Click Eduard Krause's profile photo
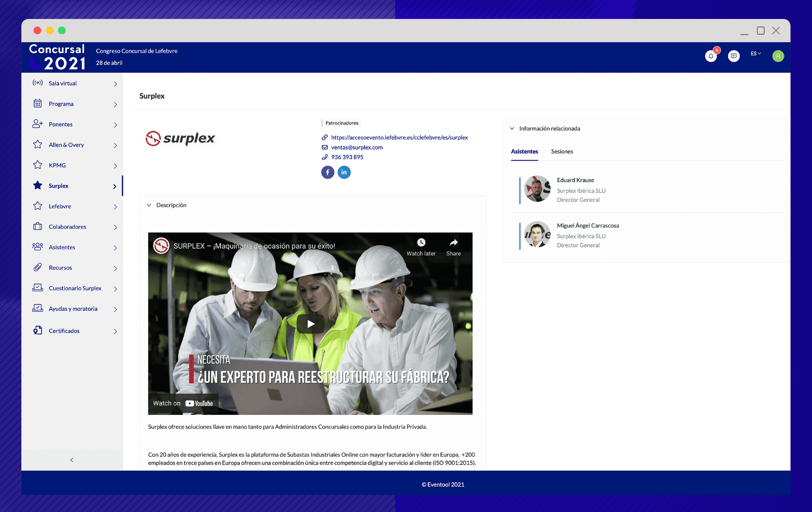Viewport: 812px width, 512px height. click(x=537, y=189)
